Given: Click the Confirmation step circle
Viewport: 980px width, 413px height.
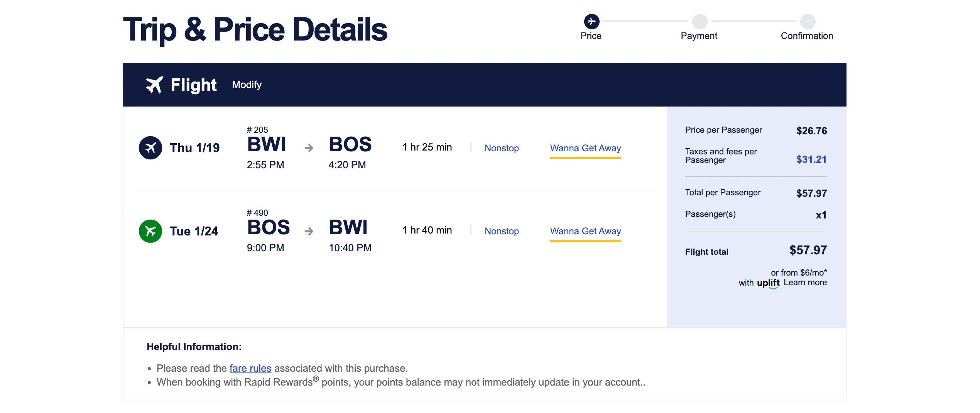Looking at the screenshot, I should 808,22.
